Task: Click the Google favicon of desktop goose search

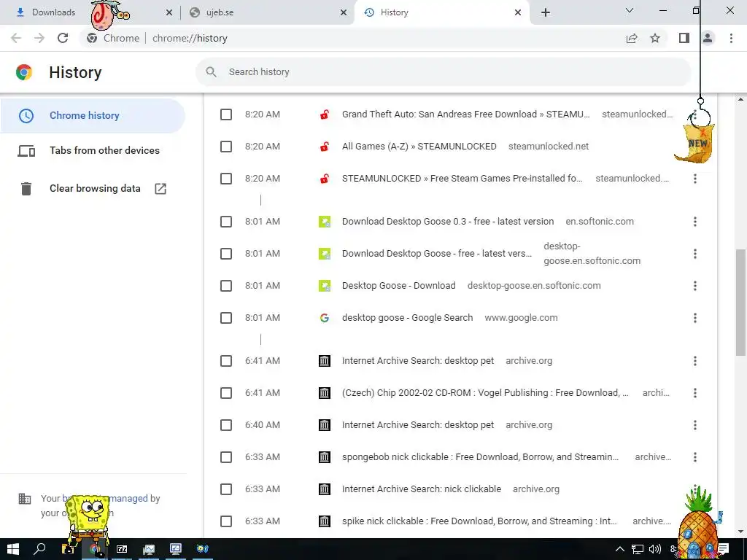Action: click(325, 318)
